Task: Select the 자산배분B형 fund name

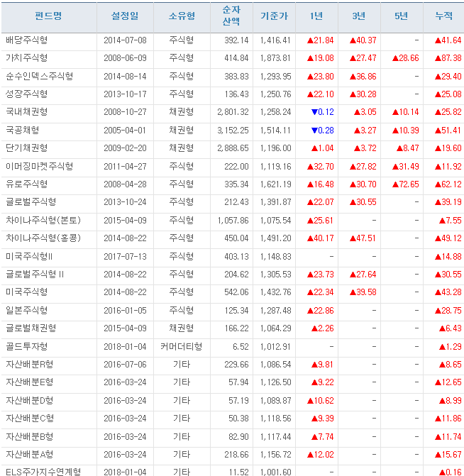Action: click(x=30, y=436)
